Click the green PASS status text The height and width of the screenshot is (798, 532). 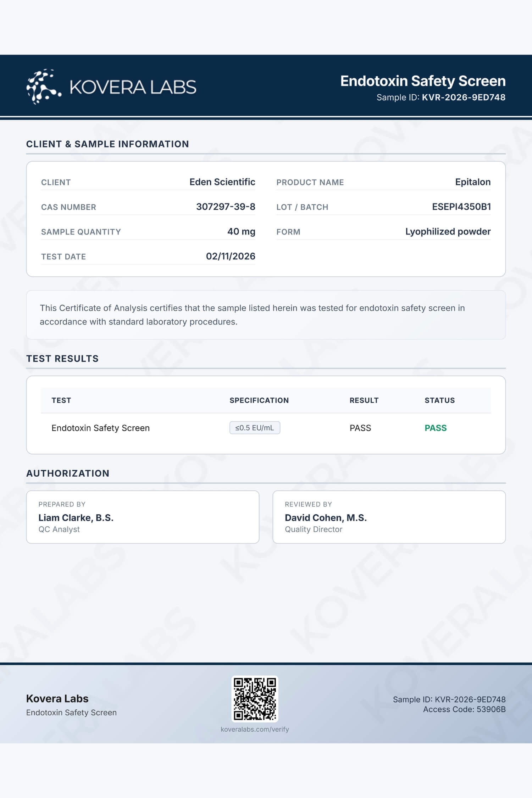point(436,428)
